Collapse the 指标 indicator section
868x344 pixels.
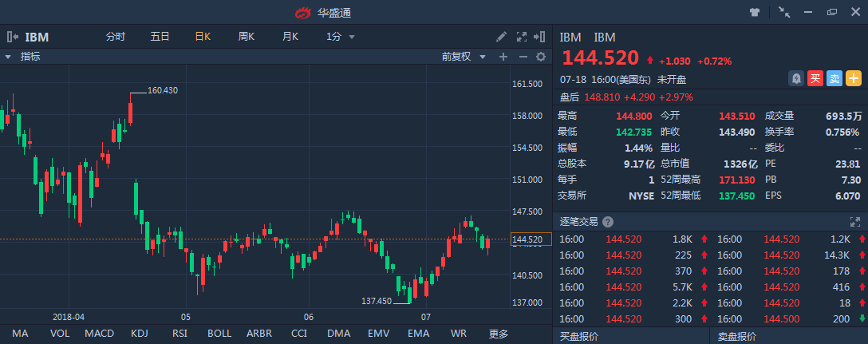pyautogui.click(x=8, y=57)
